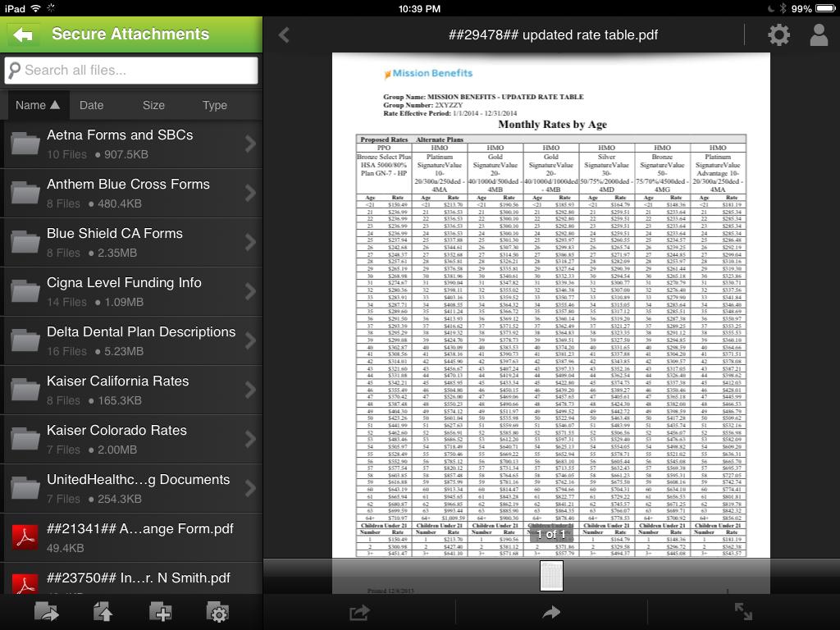Image resolution: width=840 pixels, height=630 pixels.
Task: Open Kaiser California Rates folder
Action: 131,390
